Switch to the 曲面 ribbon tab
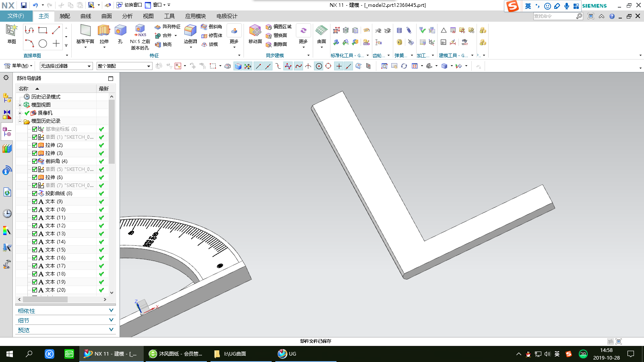This screenshot has height=362, width=644. click(107, 16)
